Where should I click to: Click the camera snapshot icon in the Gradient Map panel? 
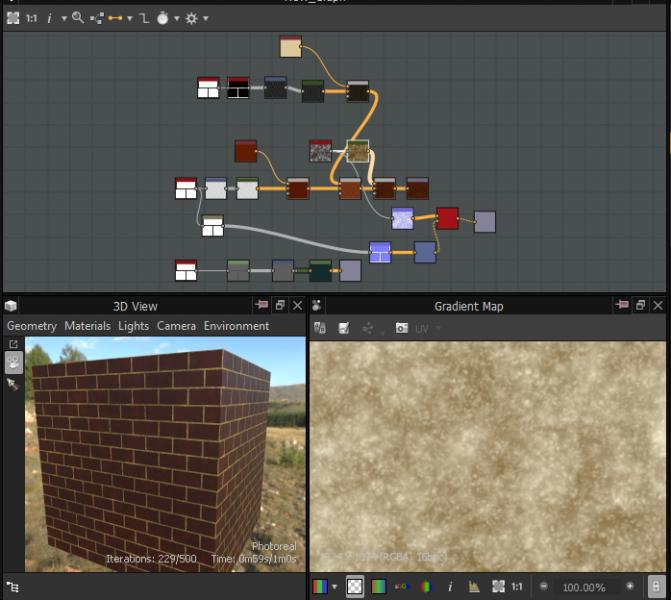coord(401,328)
